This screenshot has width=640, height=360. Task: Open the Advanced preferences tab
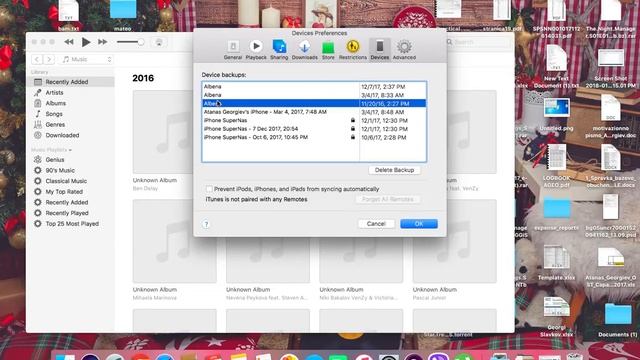[404, 50]
